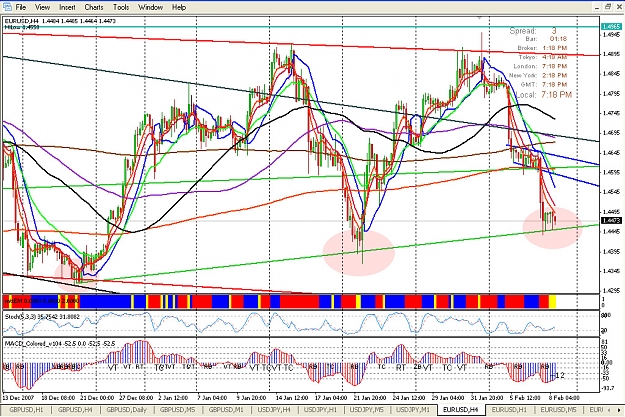
Task: Close the chart sub-window
Action: point(619,7)
